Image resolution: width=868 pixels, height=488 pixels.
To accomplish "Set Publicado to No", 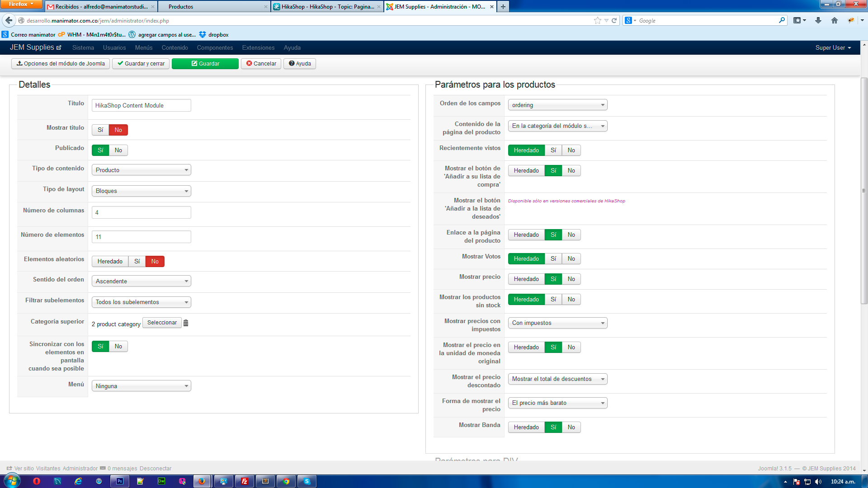I will coord(118,150).
